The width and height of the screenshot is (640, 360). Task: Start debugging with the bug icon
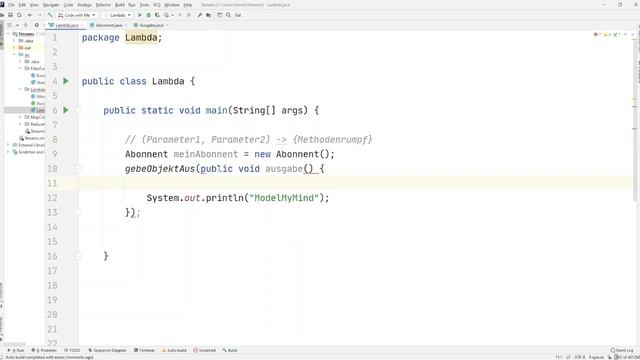(149, 15)
